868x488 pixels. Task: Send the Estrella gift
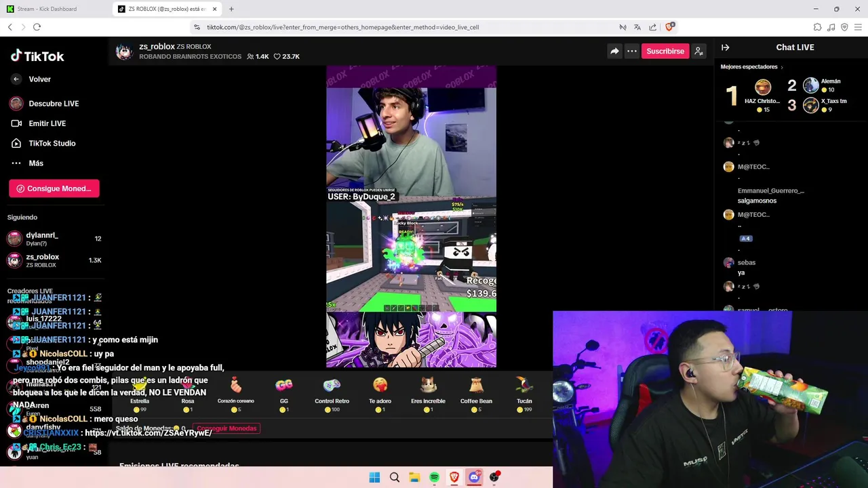tap(140, 393)
